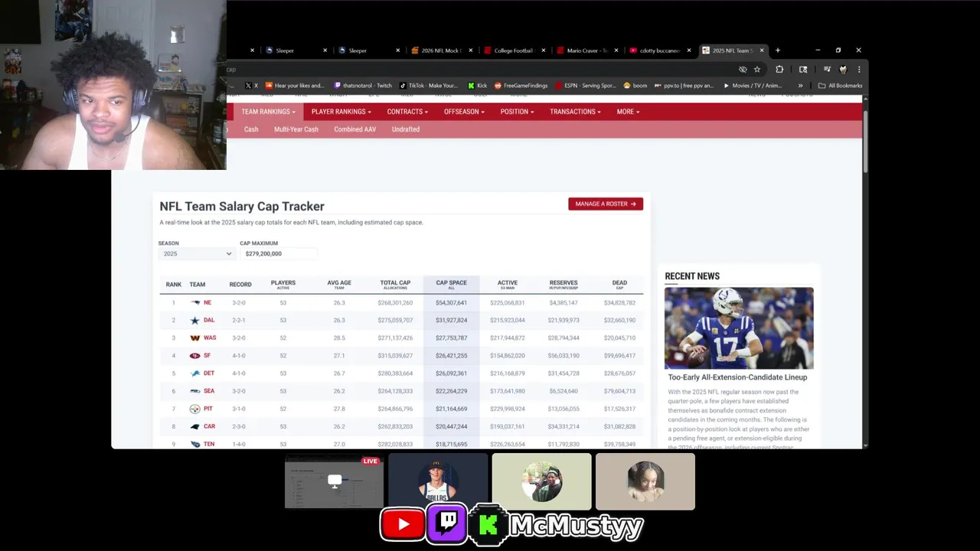The height and width of the screenshot is (551, 980).
Task: Show more bookmarks with the double chevron
Action: pos(800,86)
